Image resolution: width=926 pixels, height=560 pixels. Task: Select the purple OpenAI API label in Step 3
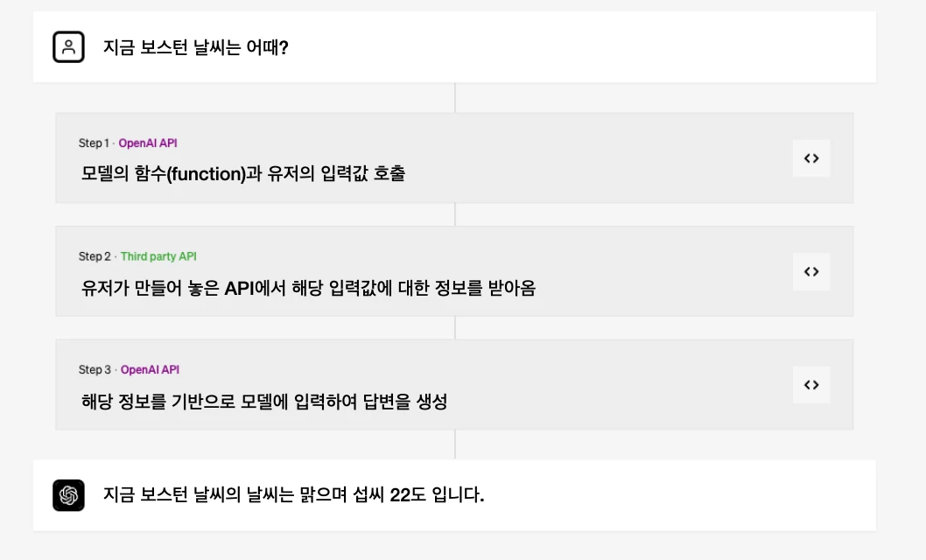click(x=150, y=369)
